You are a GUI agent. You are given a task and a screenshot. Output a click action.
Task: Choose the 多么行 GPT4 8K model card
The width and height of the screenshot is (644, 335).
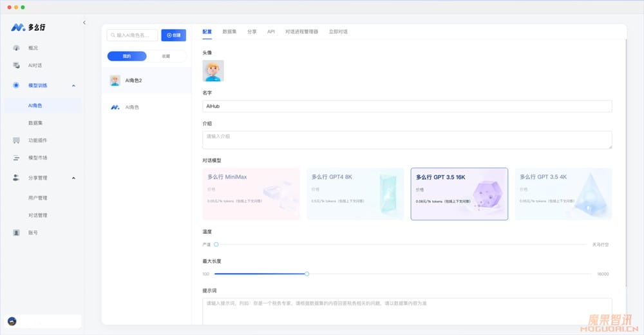coord(355,194)
